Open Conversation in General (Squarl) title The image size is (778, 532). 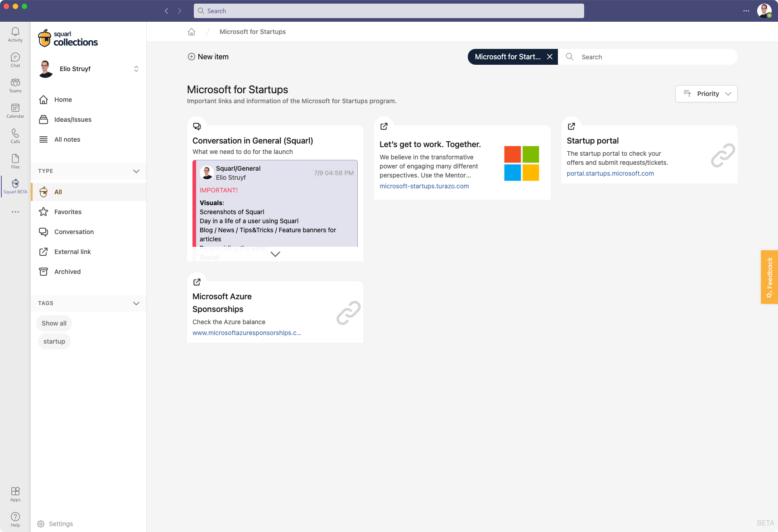pos(253,141)
